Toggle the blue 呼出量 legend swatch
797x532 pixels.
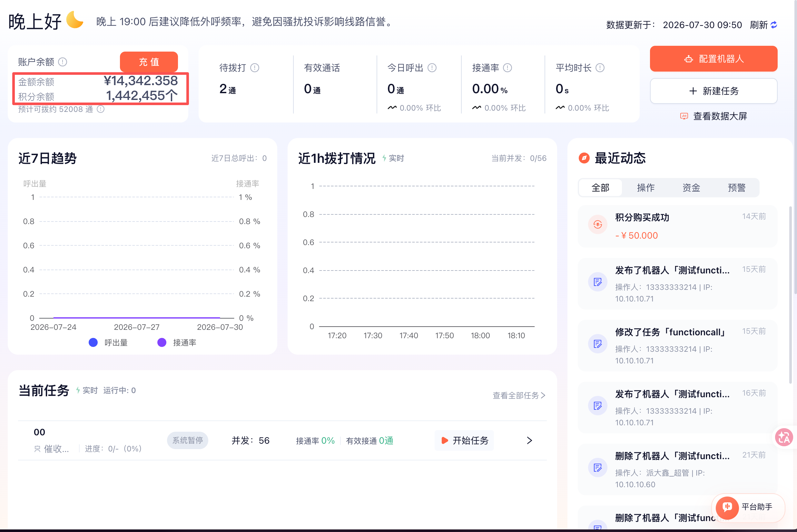click(93, 343)
